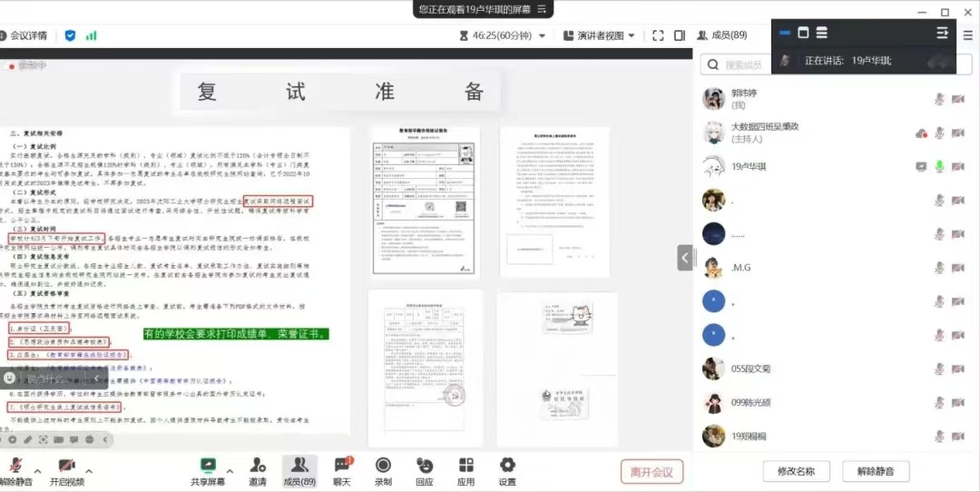Click the 修改名称 rename button
The width and height of the screenshot is (980, 492).
click(x=789, y=471)
